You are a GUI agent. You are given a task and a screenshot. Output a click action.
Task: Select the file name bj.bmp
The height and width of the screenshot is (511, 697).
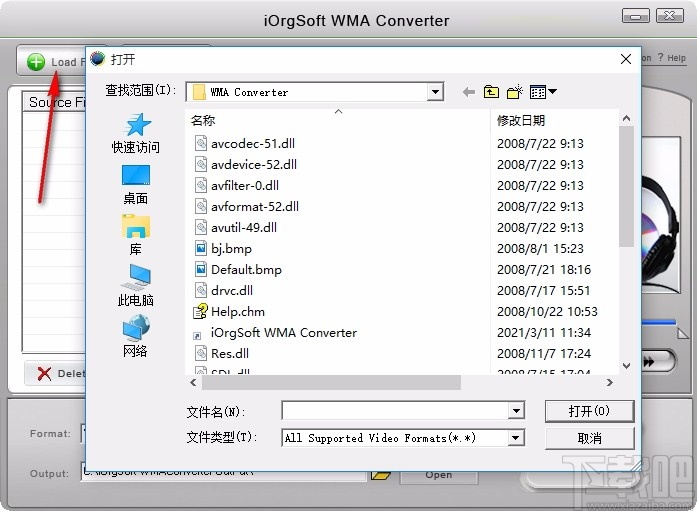tap(231, 248)
